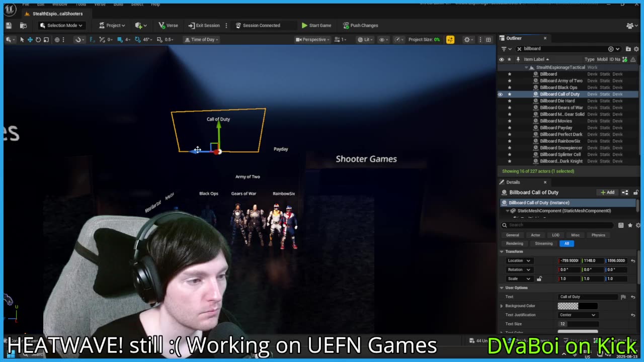Click the Text field containing Call of Duty
Image resolution: width=644 pixels, height=362 pixels.
click(x=588, y=297)
